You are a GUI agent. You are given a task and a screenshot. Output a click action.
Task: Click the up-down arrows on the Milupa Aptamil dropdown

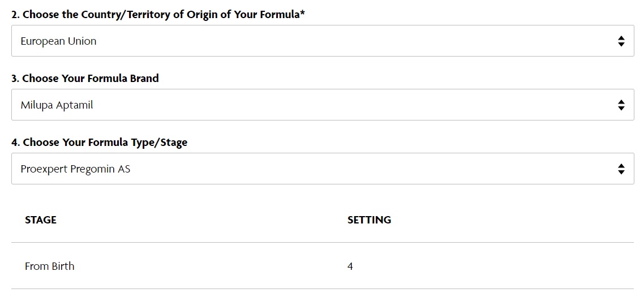tap(621, 105)
